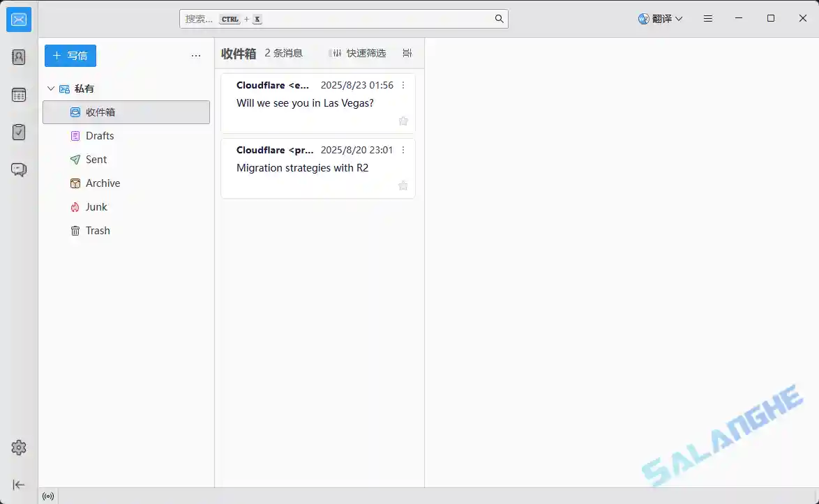Open the Tasks space
The width and height of the screenshot is (819, 504).
pyautogui.click(x=19, y=132)
